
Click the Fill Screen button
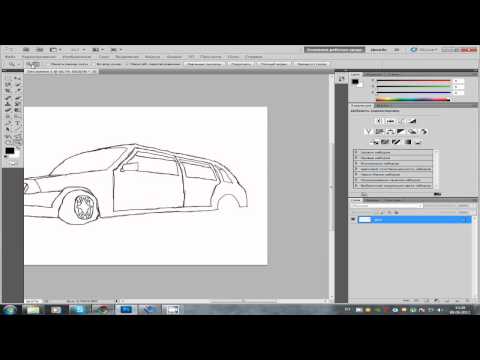point(274,64)
